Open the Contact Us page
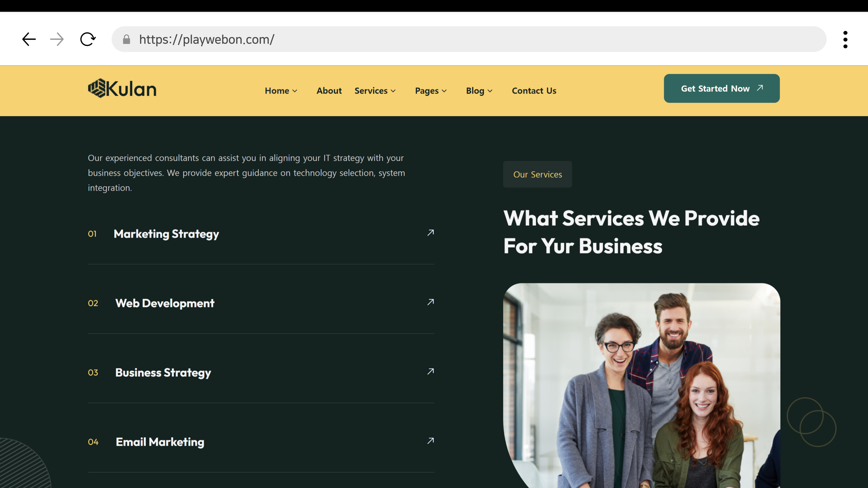Image resolution: width=868 pixels, height=488 pixels. [x=534, y=90]
